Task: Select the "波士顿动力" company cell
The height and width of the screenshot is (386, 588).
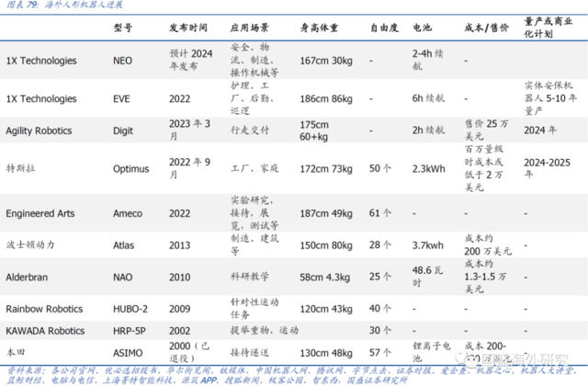Action: click(30, 244)
